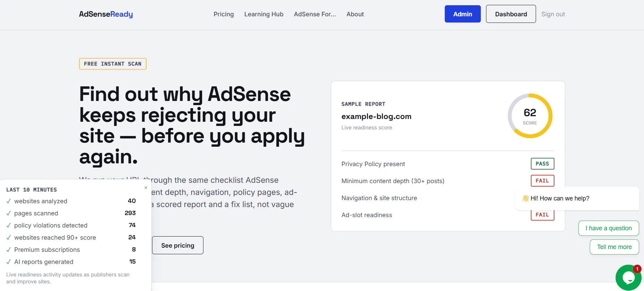The width and height of the screenshot is (644, 291).
Task: Choose the 'Tell me more' chat option
Action: coord(614,247)
